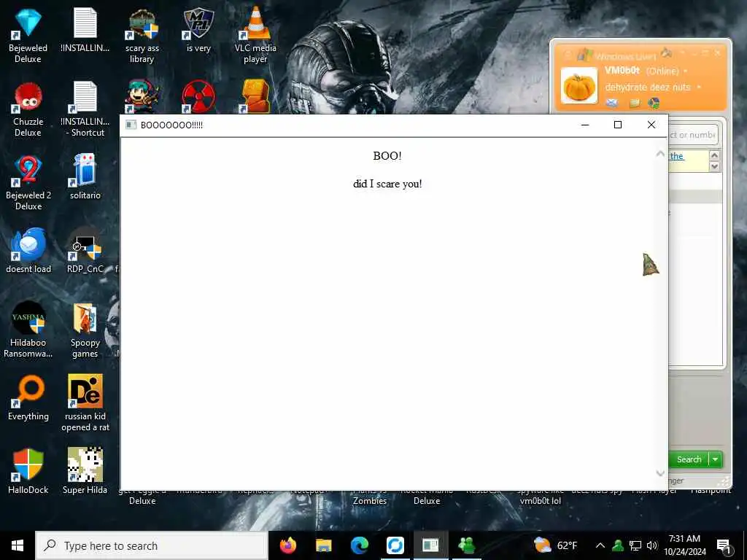This screenshot has width=747, height=560.
Task: Open the clock showing 7:31 AM
Action: coord(685,545)
